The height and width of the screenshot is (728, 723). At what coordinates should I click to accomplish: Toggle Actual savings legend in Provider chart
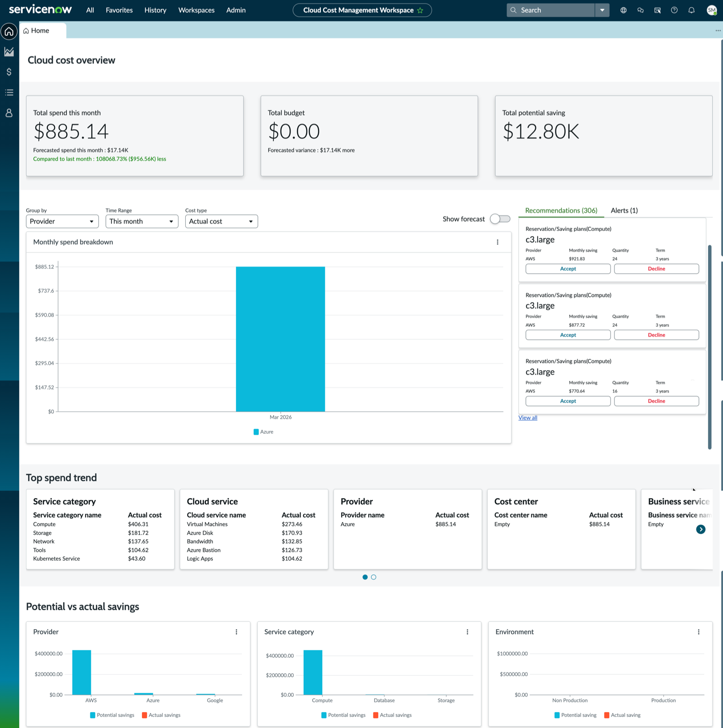pos(161,715)
